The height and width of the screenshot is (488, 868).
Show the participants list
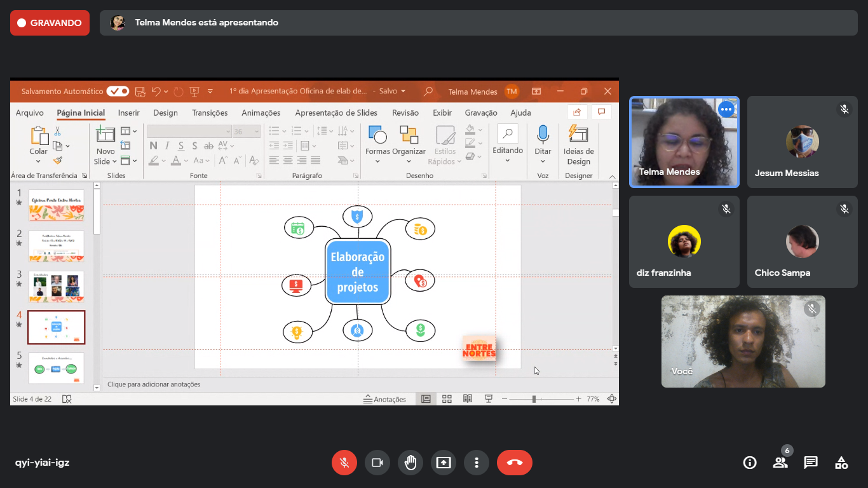(780, 463)
